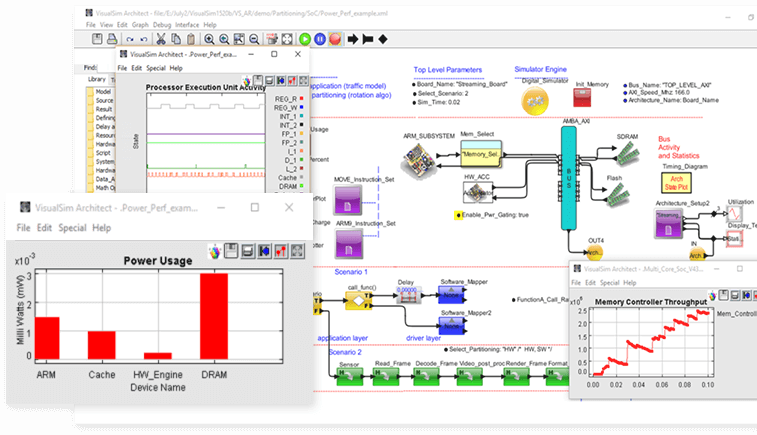Pause the simulation with the blue button
Image resolution: width=757 pixels, height=435 pixels.
(320, 38)
